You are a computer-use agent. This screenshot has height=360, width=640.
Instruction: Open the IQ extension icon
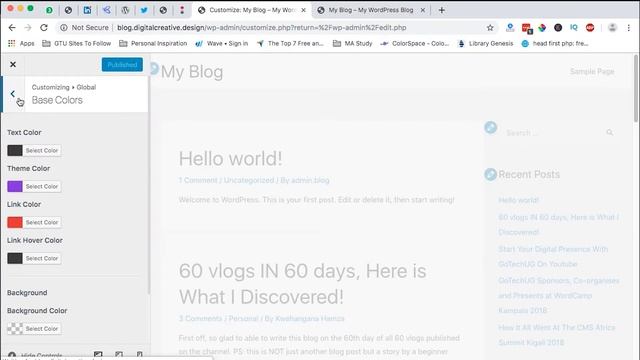574,27
